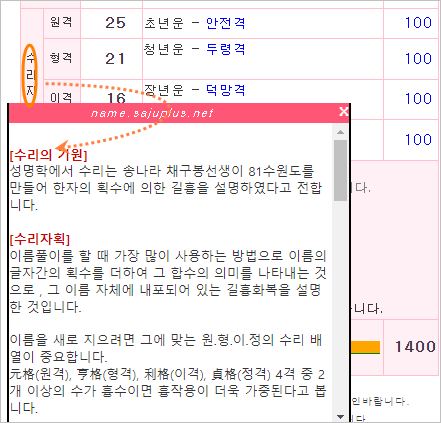Screen dimensions: 441x423
Task: Click the 1400 total score
Action: pyautogui.click(x=415, y=347)
